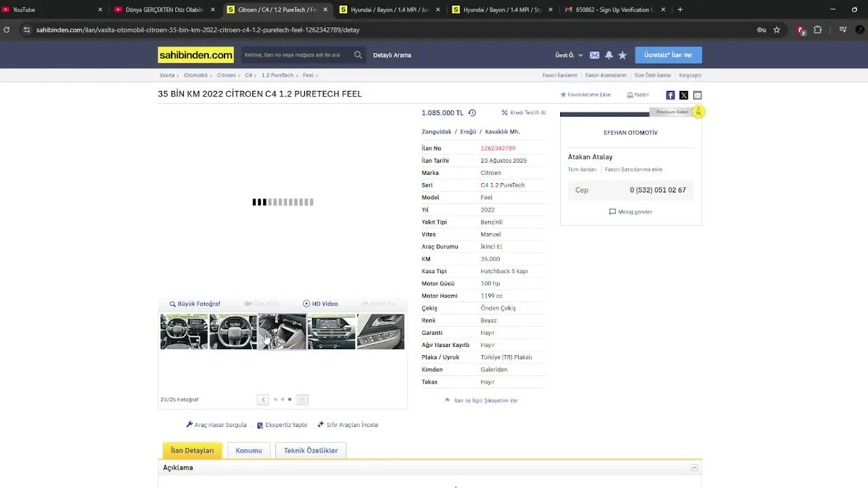Viewport: 868px width, 488px height.
Task: Click the sahibinden.com logo
Action: (x=195, y=55)
